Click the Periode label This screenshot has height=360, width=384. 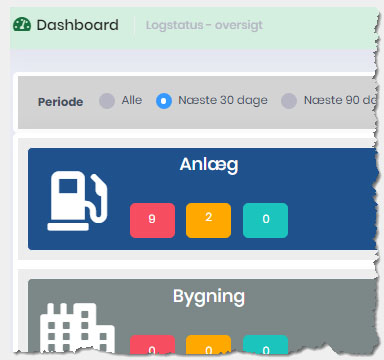coord(60,102)
